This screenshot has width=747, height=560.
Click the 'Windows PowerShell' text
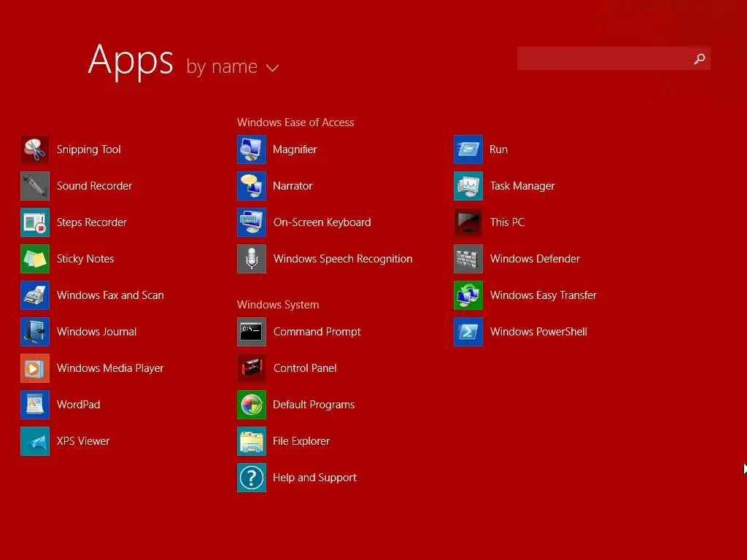[538, 332]
